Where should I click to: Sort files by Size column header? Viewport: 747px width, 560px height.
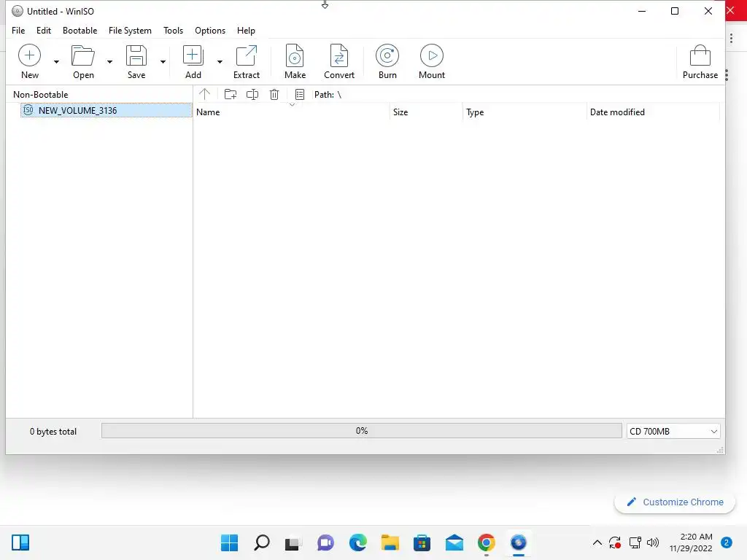426,112
